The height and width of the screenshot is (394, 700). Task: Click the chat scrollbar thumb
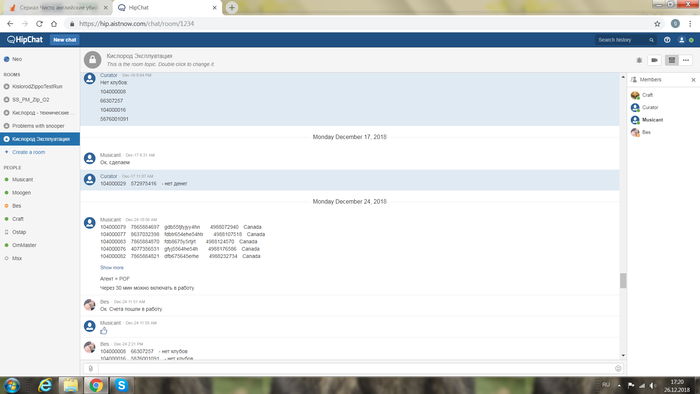(x=623, y=281)
